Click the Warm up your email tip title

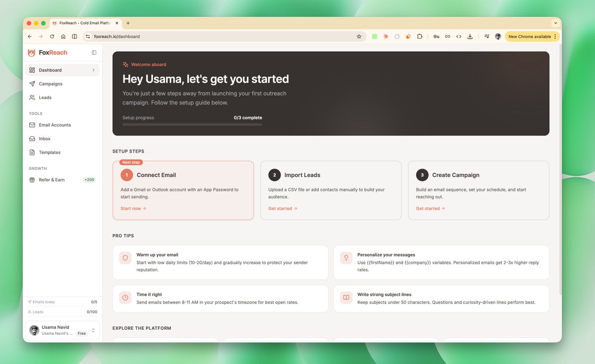[157, 255]
